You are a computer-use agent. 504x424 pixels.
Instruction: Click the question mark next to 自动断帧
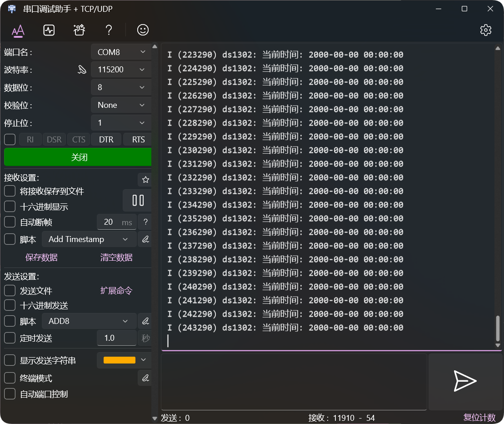(145, 222)
